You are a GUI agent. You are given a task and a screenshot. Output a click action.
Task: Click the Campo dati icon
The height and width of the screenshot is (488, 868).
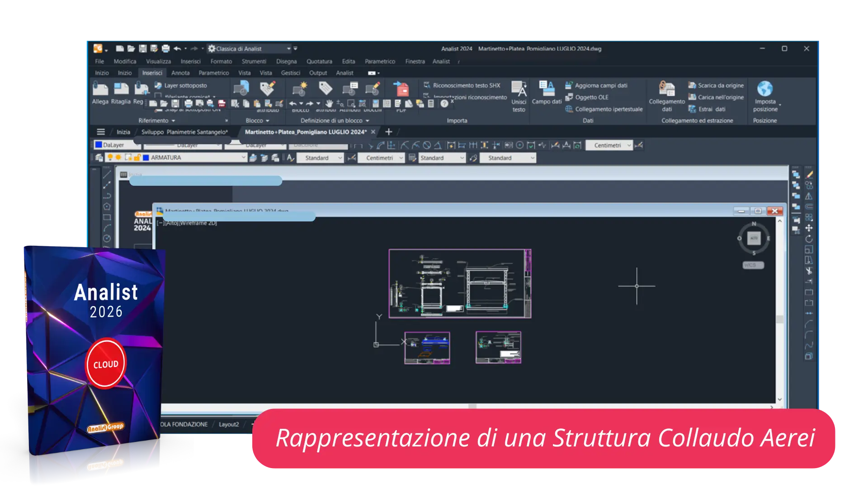[547, 89]
